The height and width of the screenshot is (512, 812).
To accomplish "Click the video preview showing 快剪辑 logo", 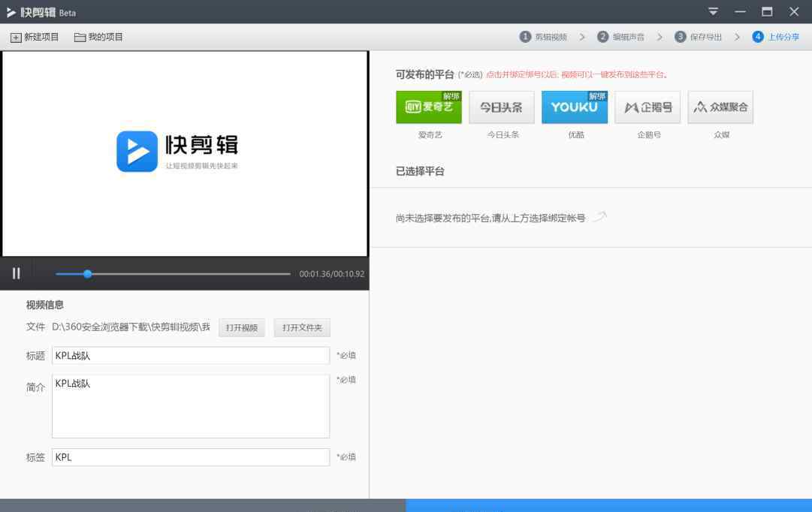I will click(185, 154).
